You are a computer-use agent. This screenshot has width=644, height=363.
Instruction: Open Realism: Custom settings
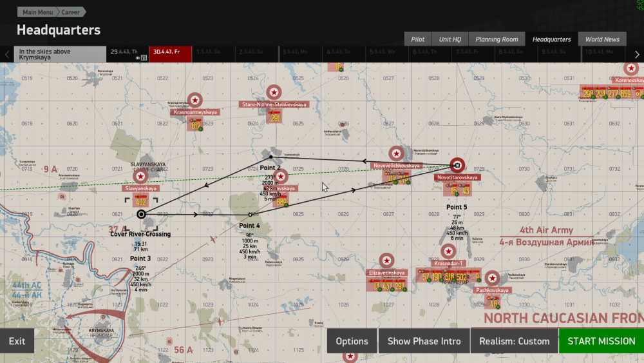(x=514, y=341)
